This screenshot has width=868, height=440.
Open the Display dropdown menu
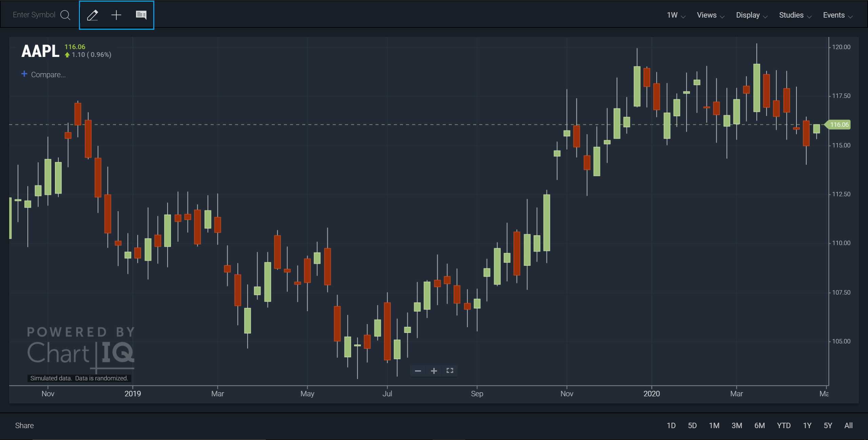[752, 15]
